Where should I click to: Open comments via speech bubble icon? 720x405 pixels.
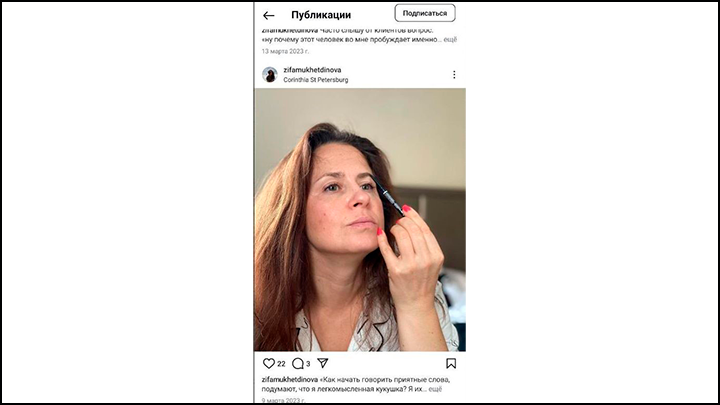tap(298, 364)
